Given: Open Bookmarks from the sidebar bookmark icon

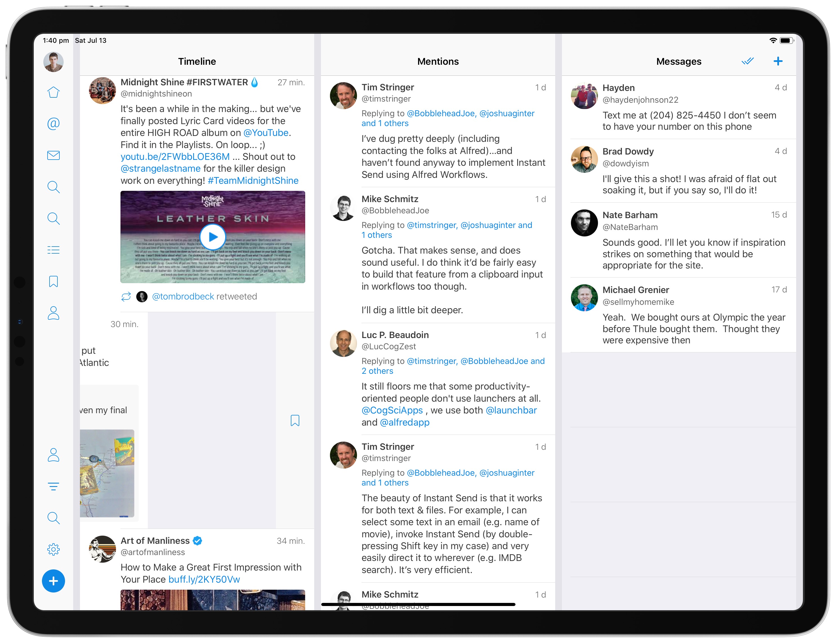Looking at the screenshot, I should point(53,281).
